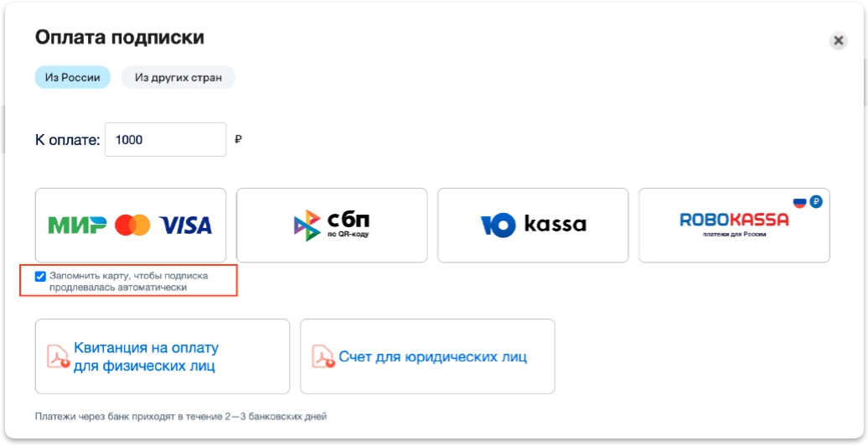The width and height of the screenshot is (868, 446).
Task: Choose the "kassa" payment label
Action: (555, 225)
